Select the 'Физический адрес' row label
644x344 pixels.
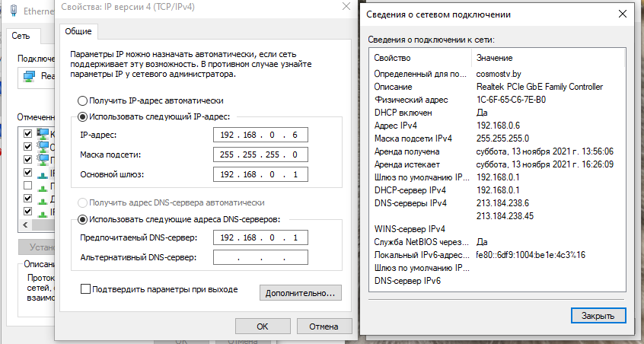(411, 100)
